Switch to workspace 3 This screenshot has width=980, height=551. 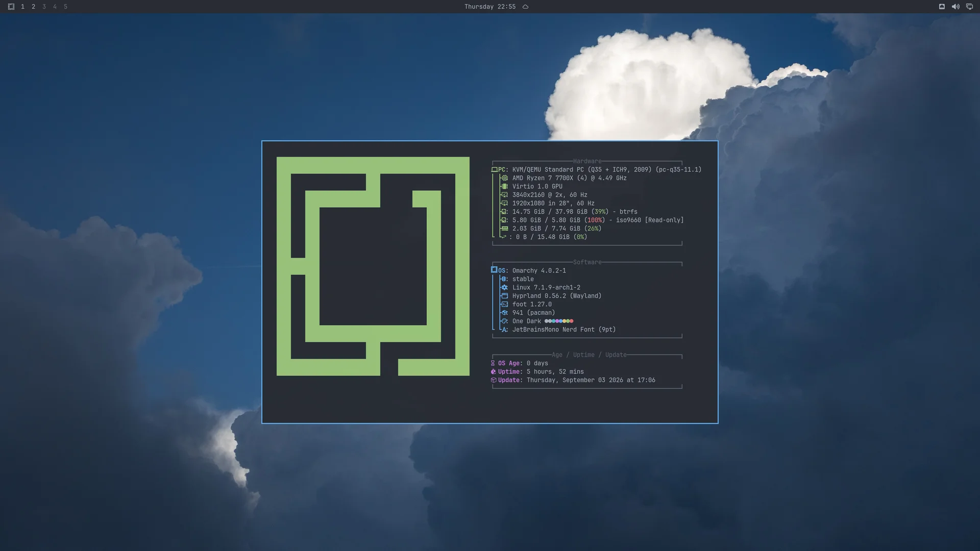point(44,7)
